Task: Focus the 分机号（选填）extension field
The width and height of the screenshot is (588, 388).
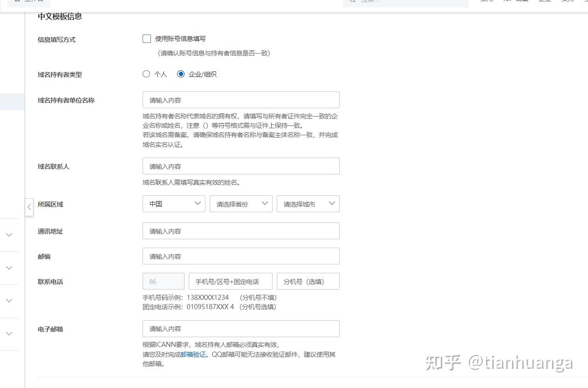Action: (308, 281)
